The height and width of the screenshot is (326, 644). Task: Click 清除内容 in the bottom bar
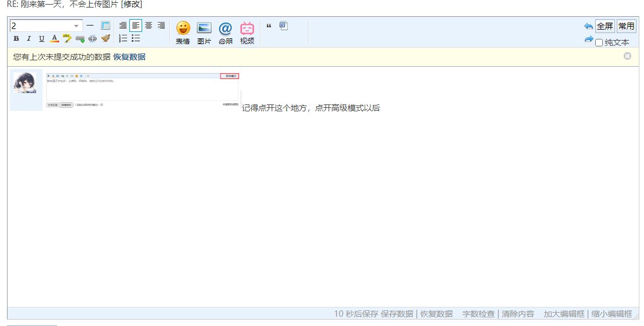click(518, 314)
